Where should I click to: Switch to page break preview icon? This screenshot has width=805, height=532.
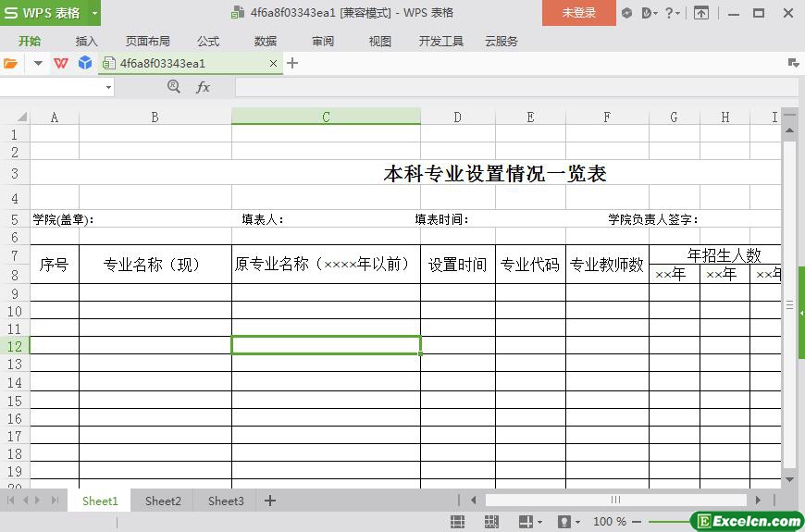pos(491,522)
